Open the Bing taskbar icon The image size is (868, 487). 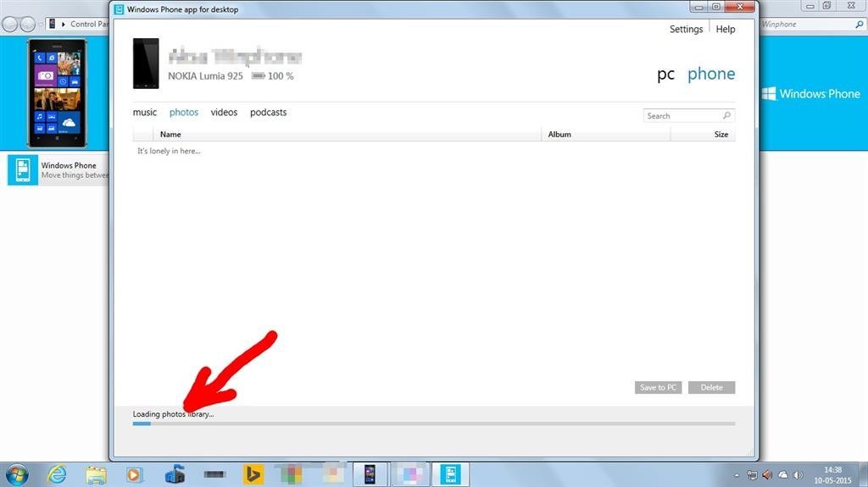tap(253, 475)
